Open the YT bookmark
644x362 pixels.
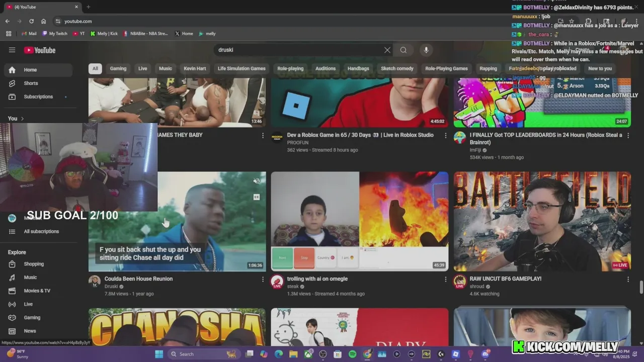click(78, 34)
